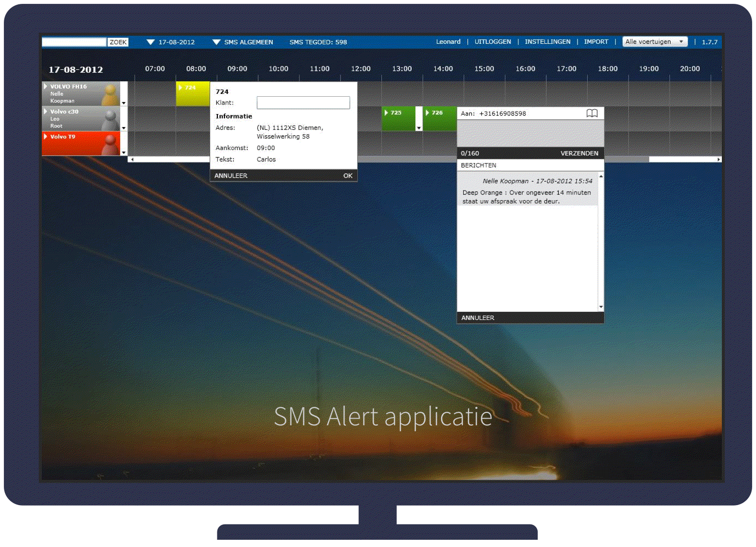Confirm appointment 724 dialog with OK

[348, 176]
